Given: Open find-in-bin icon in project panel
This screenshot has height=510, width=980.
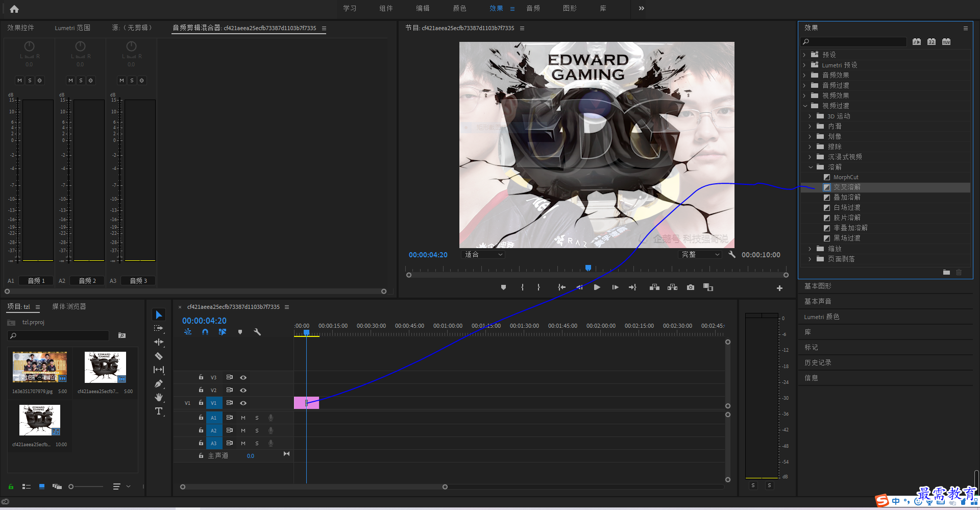Looking at the screenshot, I should pyautogui.click(x=122, y=335).
